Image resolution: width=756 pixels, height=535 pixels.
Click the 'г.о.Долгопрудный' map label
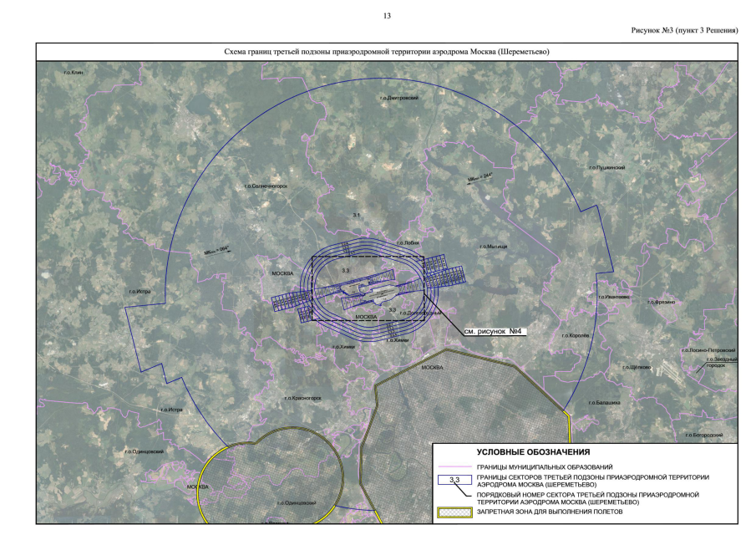(420, 313)
